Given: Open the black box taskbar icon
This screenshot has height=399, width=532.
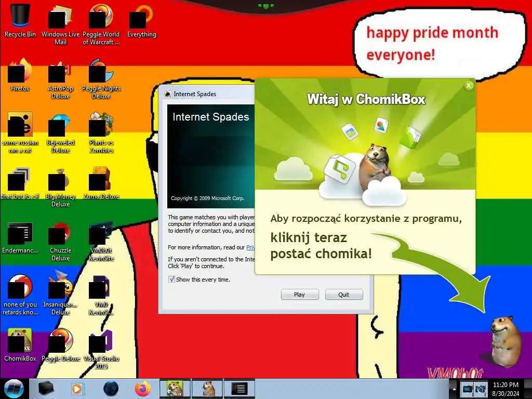Looking at the screenshot, I should tap(46, 389).
